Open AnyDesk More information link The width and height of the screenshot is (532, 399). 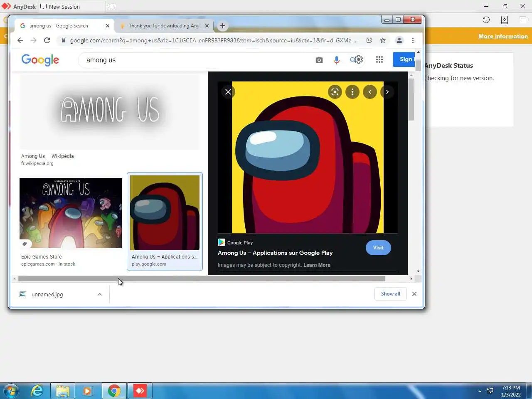[503, 36]
